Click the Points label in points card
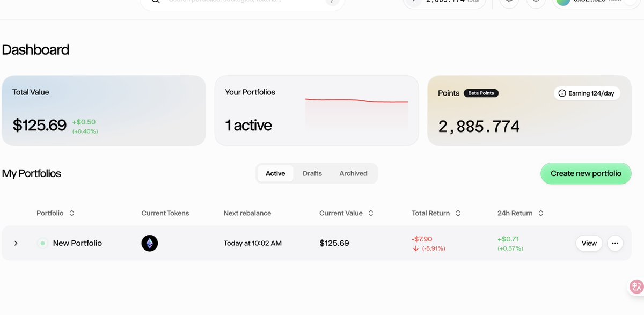The width and height of the screenshot is (644, 315). point(449,93)
